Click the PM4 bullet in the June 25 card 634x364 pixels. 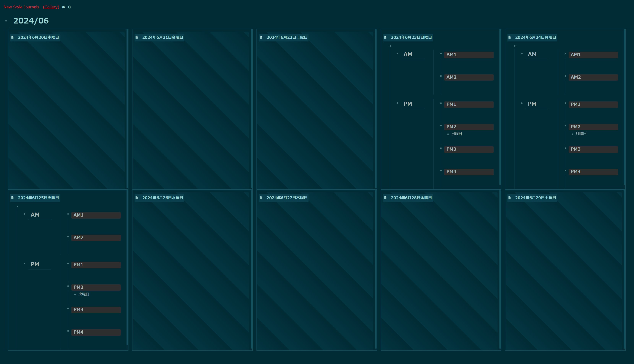pyautogui.click(x=68, y=331)
